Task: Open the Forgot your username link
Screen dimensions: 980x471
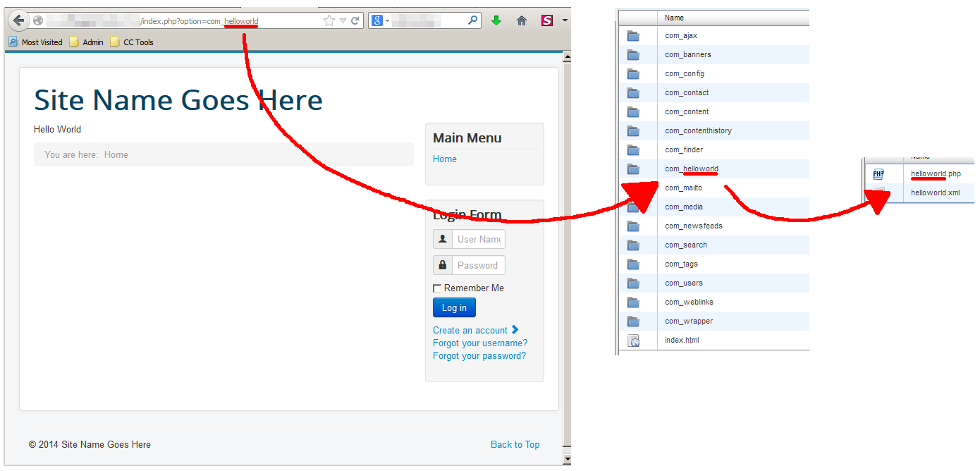Action: [x=480, y=343]
